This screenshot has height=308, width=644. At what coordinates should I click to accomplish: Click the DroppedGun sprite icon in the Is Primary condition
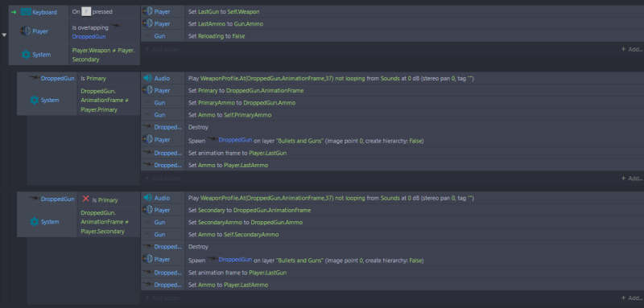pos(35,77)
